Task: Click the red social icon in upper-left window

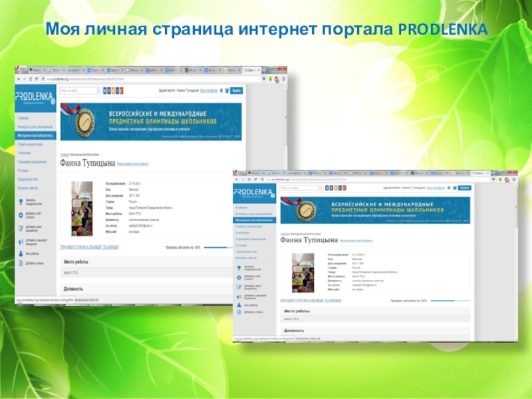Action: (x=121, y=90)
